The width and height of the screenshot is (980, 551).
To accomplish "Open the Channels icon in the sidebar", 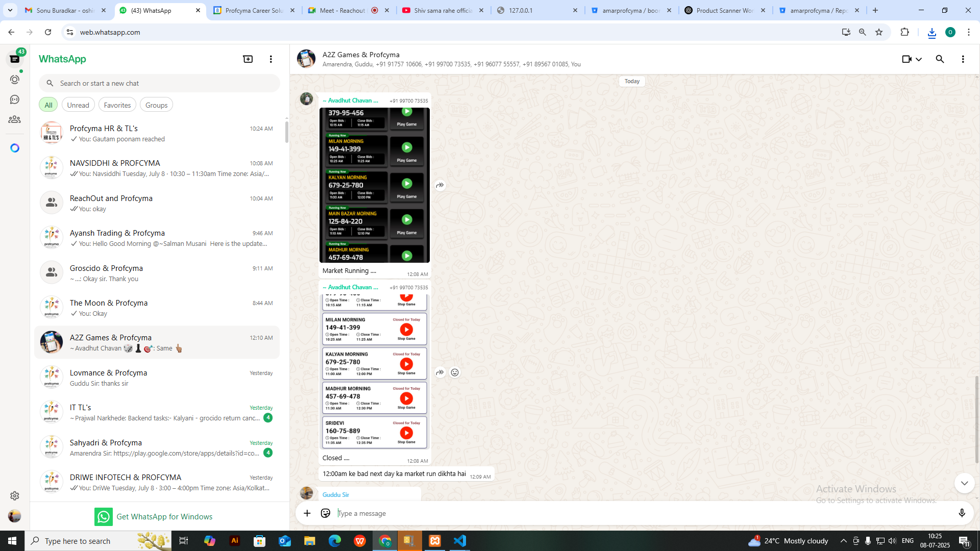I will coord(15,99).
